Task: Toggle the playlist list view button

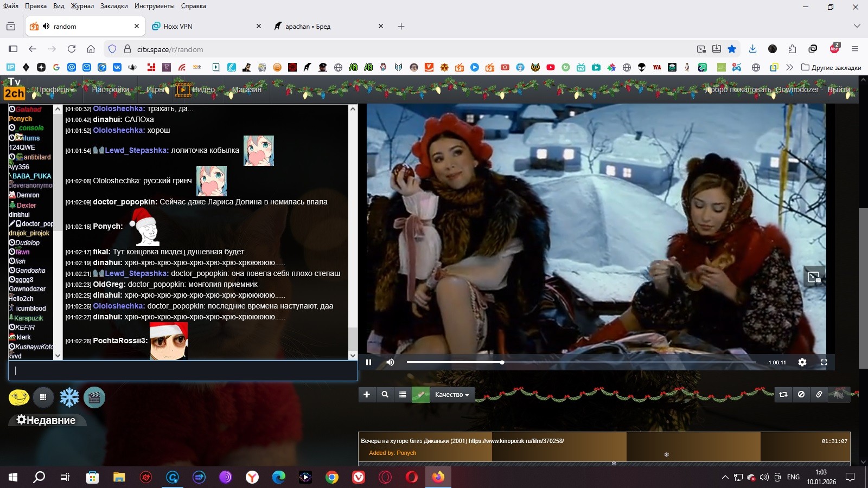Action: (403, 395)
